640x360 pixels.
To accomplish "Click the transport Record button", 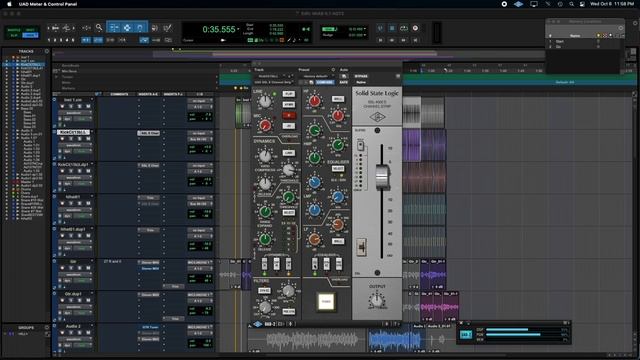I will coord(415,28).
